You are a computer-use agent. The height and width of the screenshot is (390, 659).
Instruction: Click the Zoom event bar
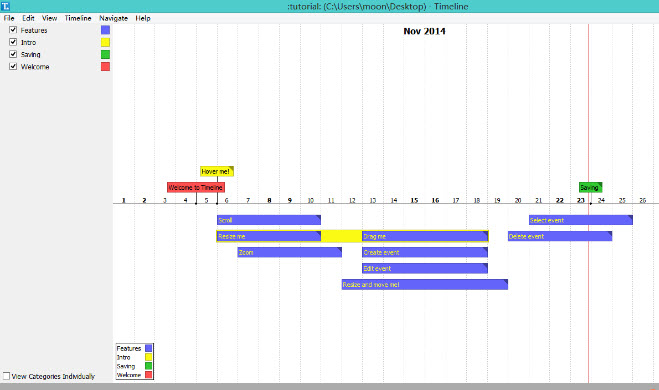pyautogui.click(x=290, y=252)
